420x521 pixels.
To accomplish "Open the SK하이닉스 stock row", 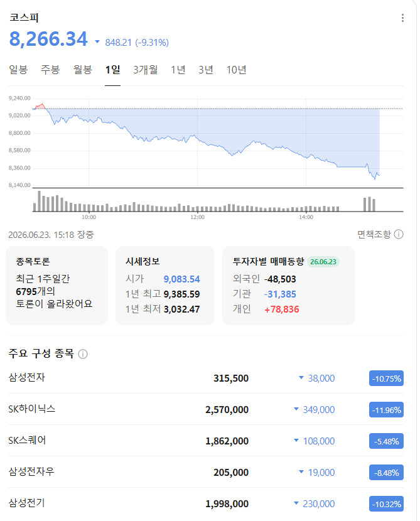I will coord(206,409).
